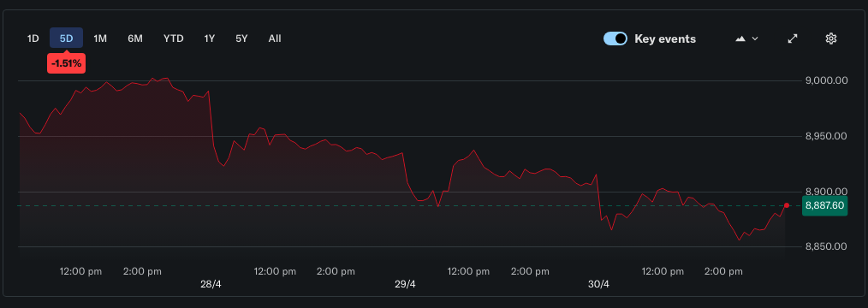
Task: Click the 29/4 date label
Action: (x=405, y=284)
